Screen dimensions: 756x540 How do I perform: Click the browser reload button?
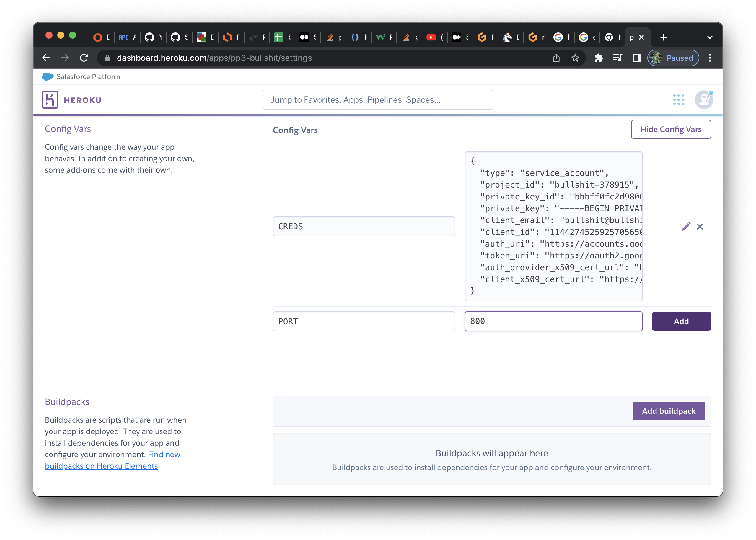[x=84, y=58]
